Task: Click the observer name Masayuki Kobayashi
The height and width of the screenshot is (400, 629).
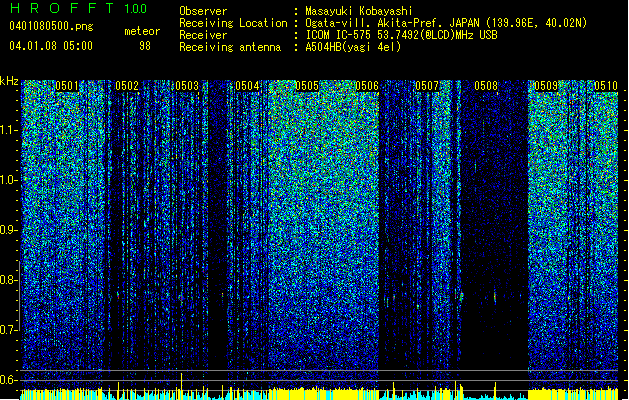Action: pos(359,11)
